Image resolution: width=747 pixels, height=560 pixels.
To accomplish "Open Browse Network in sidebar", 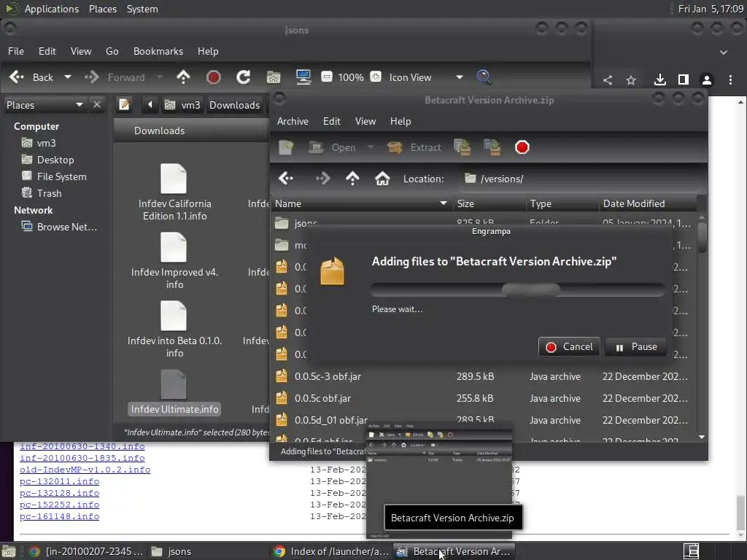I will point(66,227).
